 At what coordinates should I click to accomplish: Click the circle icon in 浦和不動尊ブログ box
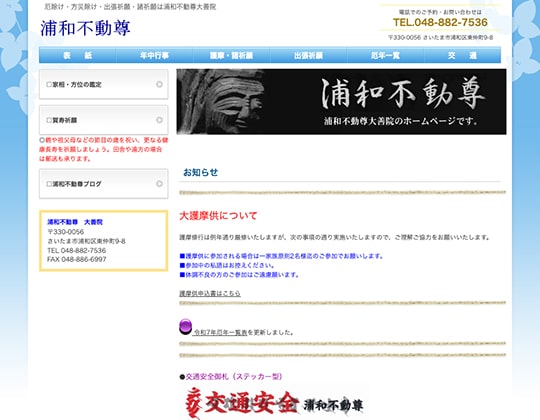click(159, 184)
